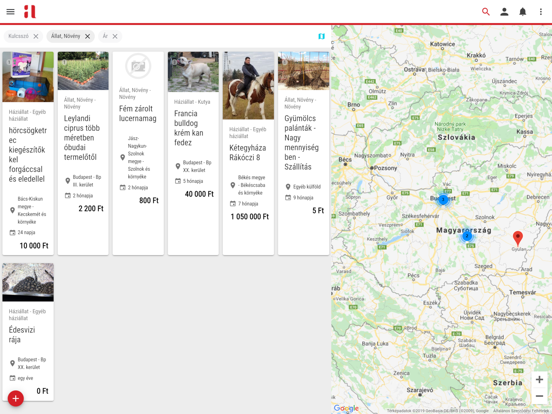
Task: Click calendar icon beside 5 hónapja
Action: pyautogui.click(x=178, y=181)
